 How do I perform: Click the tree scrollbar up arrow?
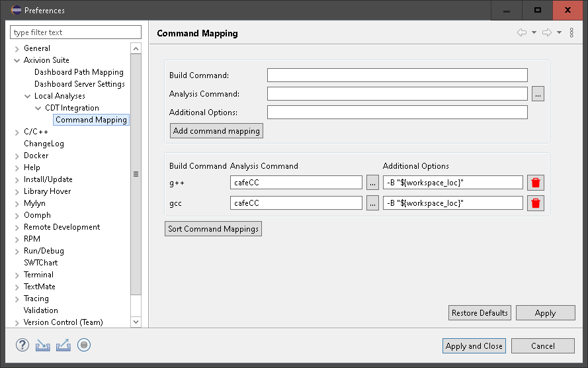136,48
